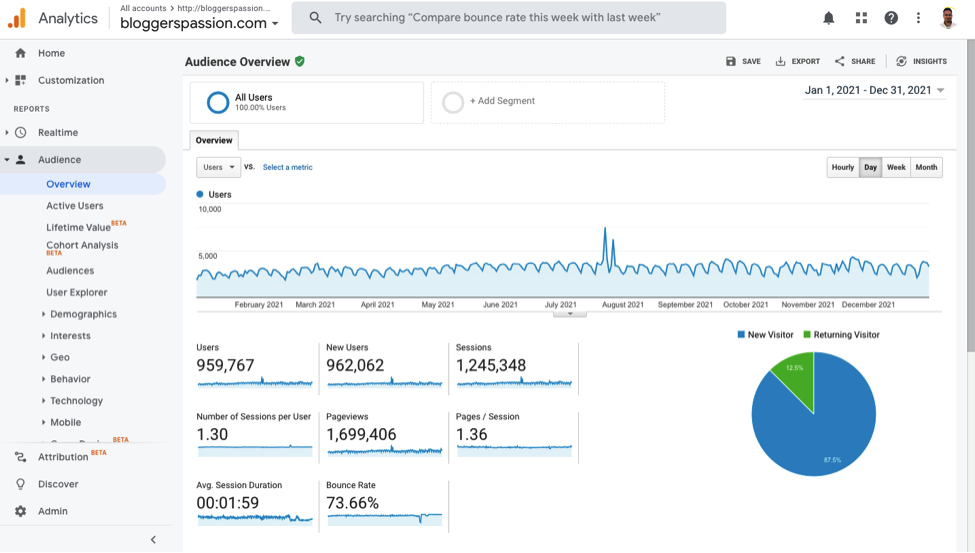
Task: Expand the Geo submenu
Action: point(44,358)
